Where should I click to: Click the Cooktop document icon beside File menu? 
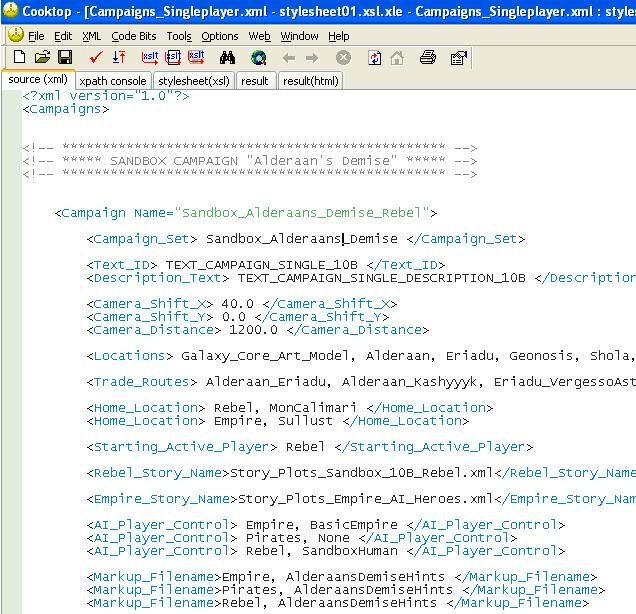tap(16, 35)
